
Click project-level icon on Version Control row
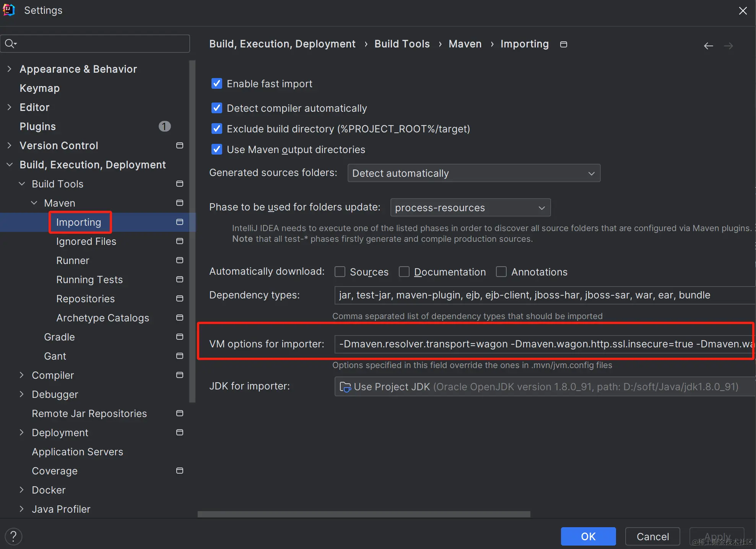(179, 145)
